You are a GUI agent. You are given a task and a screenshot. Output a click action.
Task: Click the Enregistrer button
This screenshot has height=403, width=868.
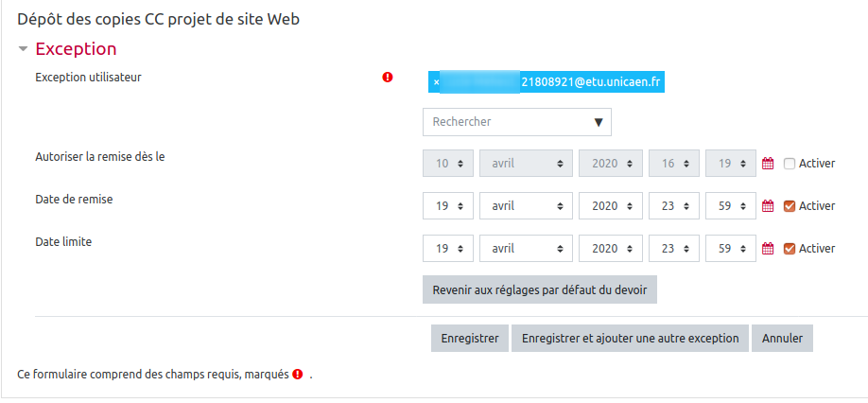coord(470,339)
